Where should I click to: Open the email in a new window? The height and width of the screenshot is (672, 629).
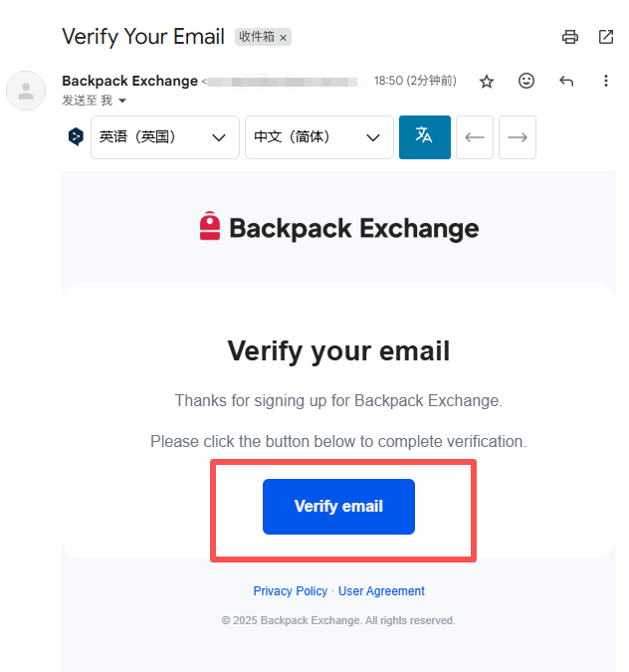point(606,37)
